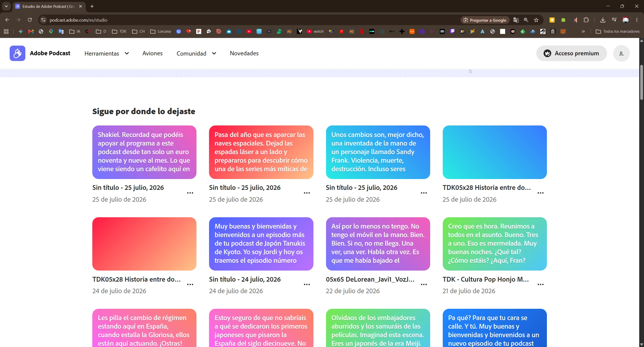
Task: Open the 05x65 DeLorean_Javi1_VozJ... title
Action: 370,279
